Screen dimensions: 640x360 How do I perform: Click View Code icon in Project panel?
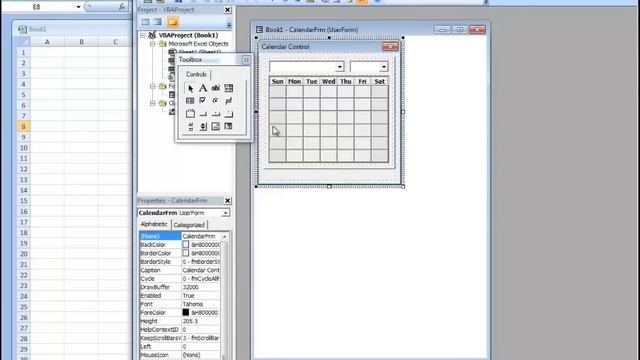pos(145,22)
